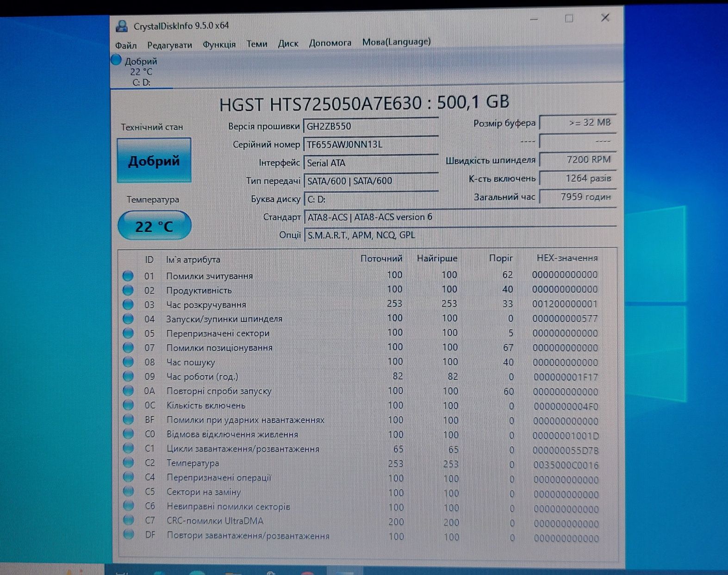Click status dot for 05 Перепризначені сектори

128,333
